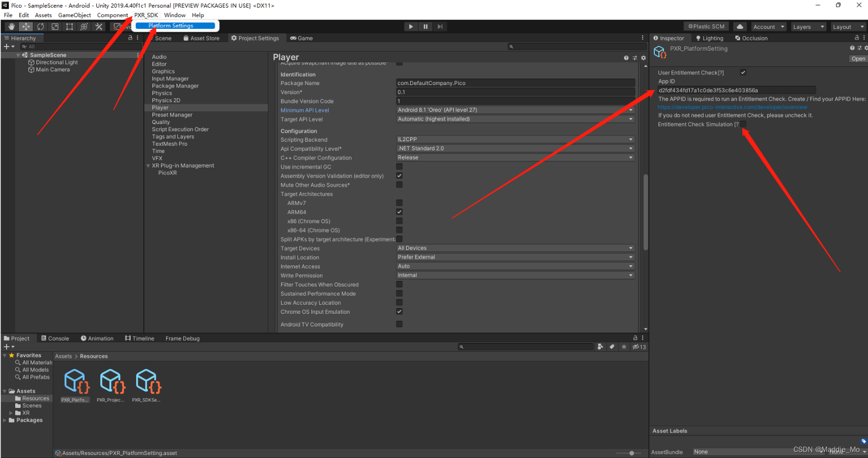868x458 pixels.
Task: Lock the Hierarchy panel
Action: [x=130, y=38]
